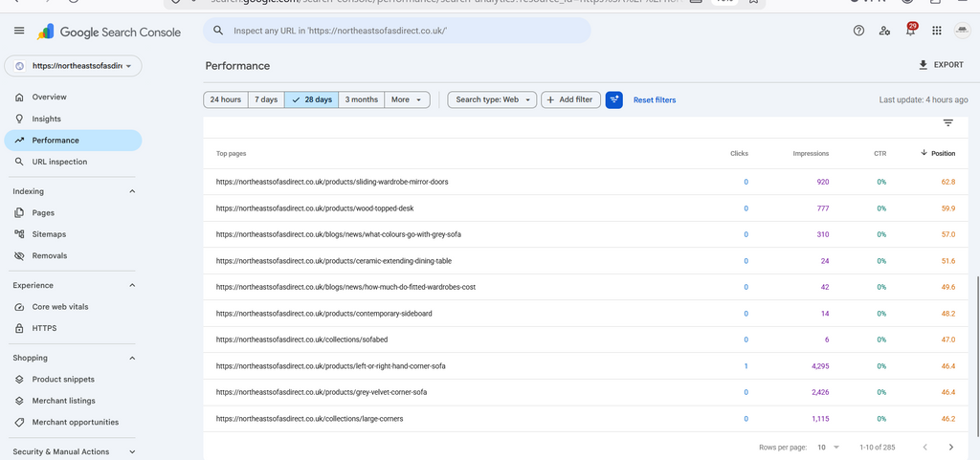This screenshot has width=980, height=460.
Task: Select the 24 hours date range
Action: [226, 99]
